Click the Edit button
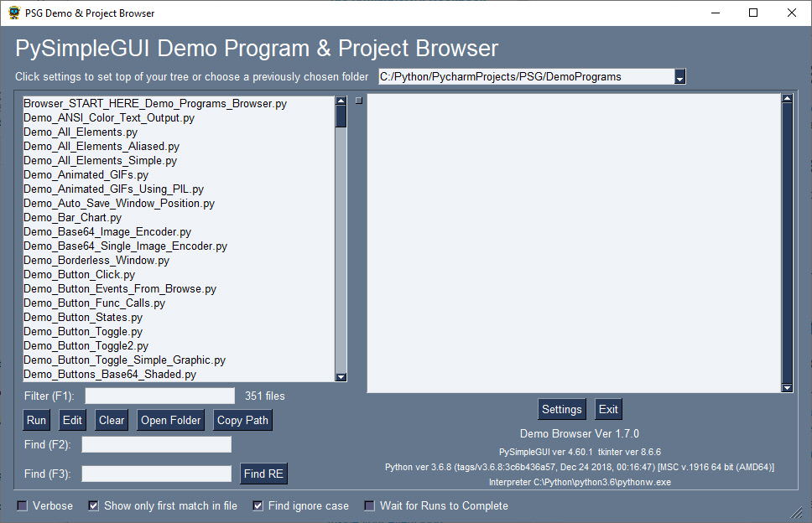The height and width of the screenshot is (523, 812). (72, 420)
